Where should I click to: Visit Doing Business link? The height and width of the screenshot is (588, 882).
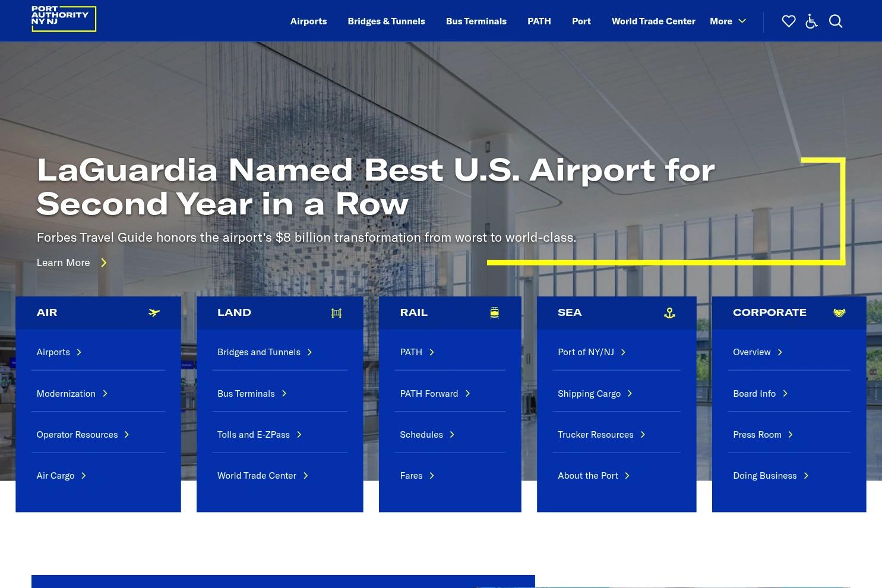pyautogui.click(x=765, y=476)
